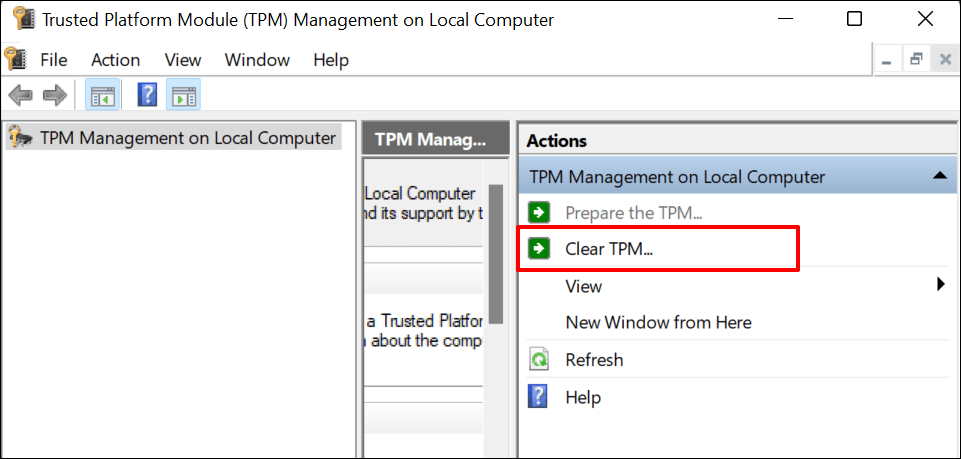Image resolution: width=961 pixels, height=459 pixels.
Task: Click the inner window restore button
Action: [x=915, y=60]
